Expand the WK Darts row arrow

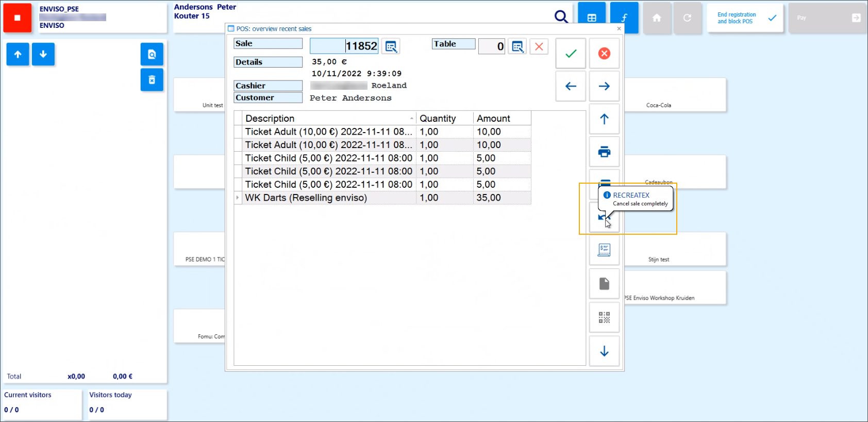click(238, 198)
